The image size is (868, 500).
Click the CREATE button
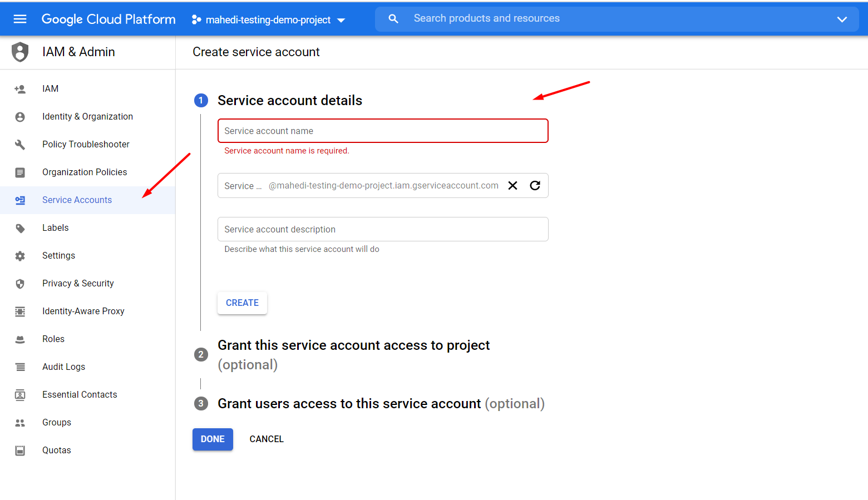pos(242,303)
